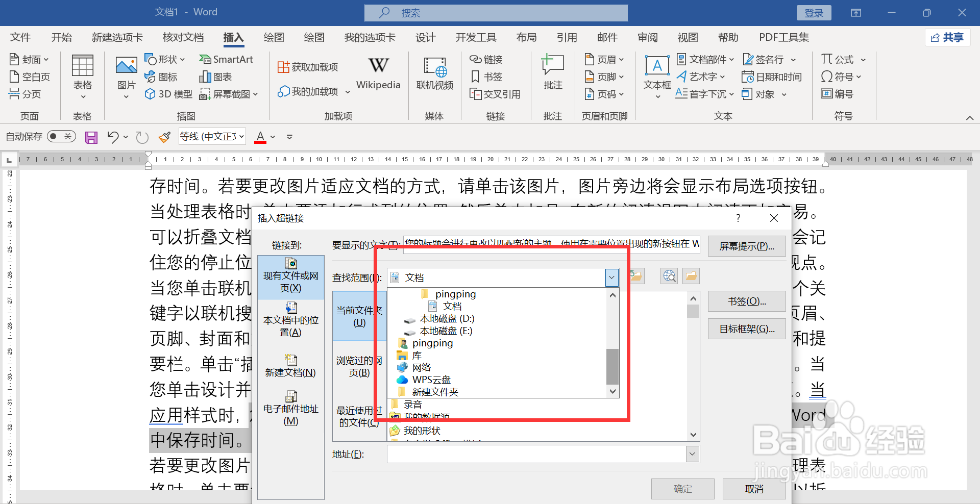Image resolution: width=980 pixels, height=504 pixels.
Task: Insert 艺术字 WordArt
Action: click(x=700, y=77)
